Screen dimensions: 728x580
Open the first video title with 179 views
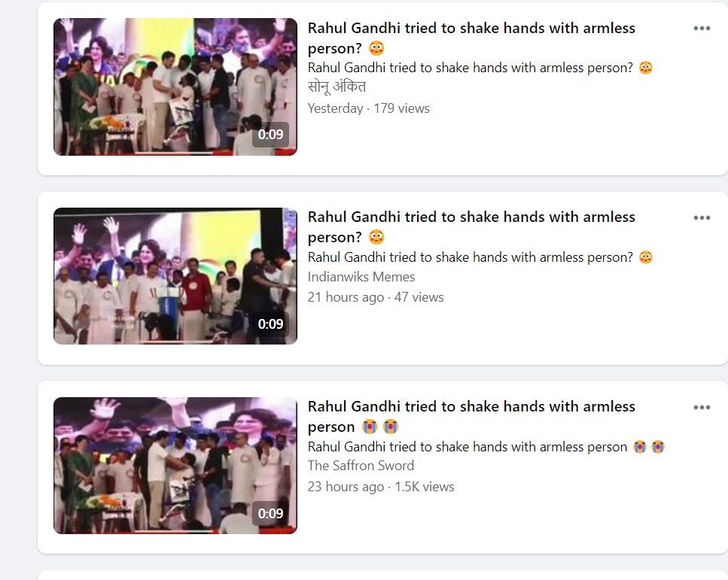(x=471, y=38)
